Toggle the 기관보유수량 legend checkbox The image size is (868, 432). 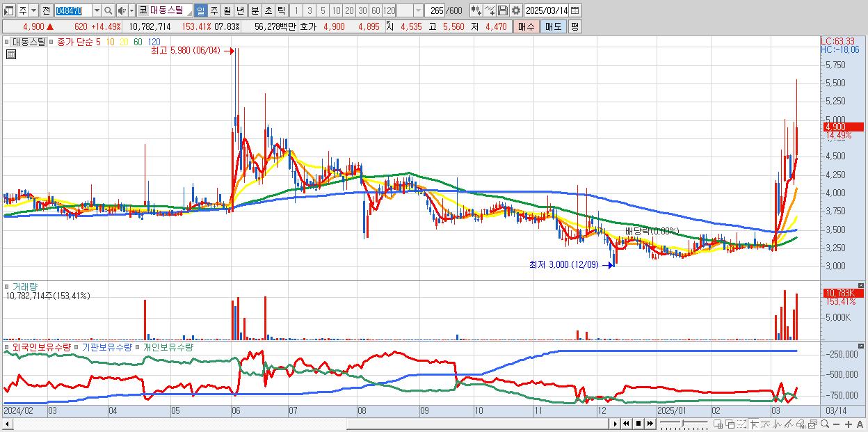(x=78, y=346)
